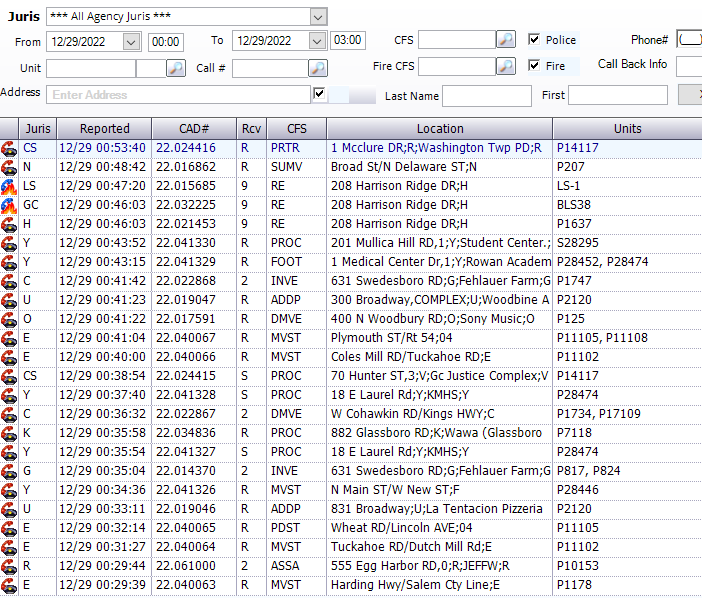Select CFS cell 'PDST'
This screenshot has width=702, height=598.
point(285,528)
